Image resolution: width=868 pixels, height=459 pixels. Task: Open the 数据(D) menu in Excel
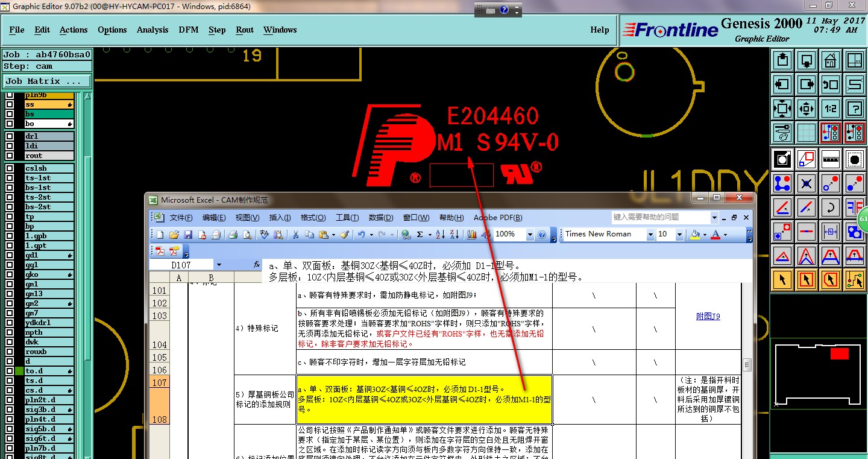point(381,218)
